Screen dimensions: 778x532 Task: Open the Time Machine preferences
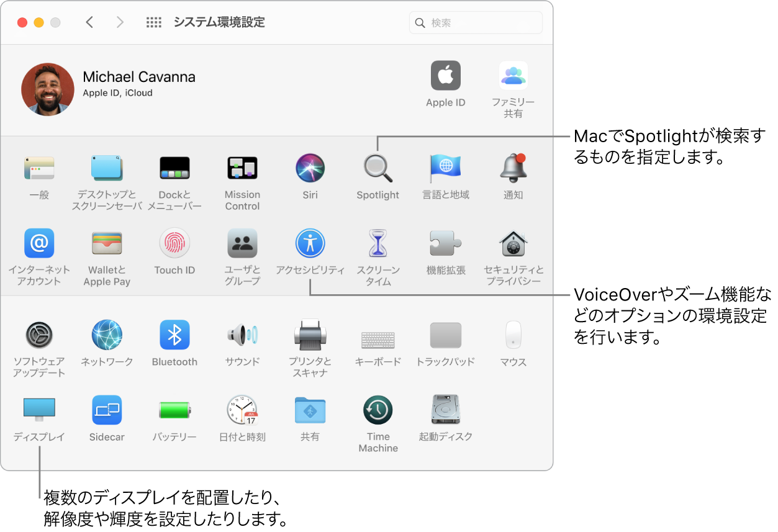378,410
